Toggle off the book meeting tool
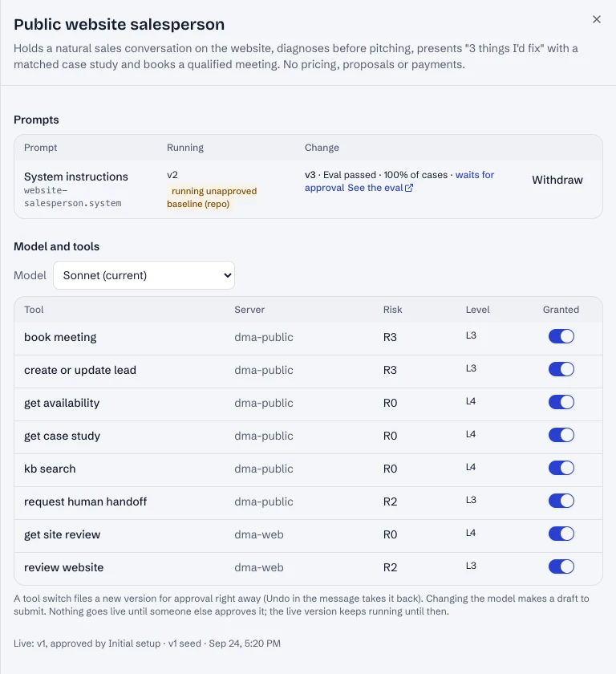This screenshot has height=674, width=616. (x=561, y=336)
